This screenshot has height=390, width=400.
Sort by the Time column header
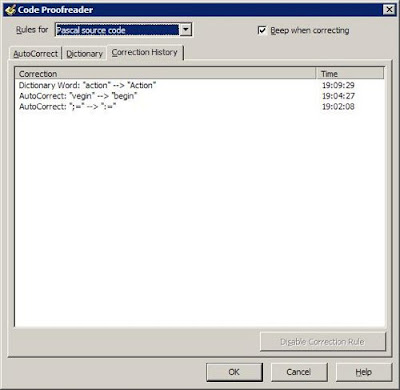click(350, 73)
